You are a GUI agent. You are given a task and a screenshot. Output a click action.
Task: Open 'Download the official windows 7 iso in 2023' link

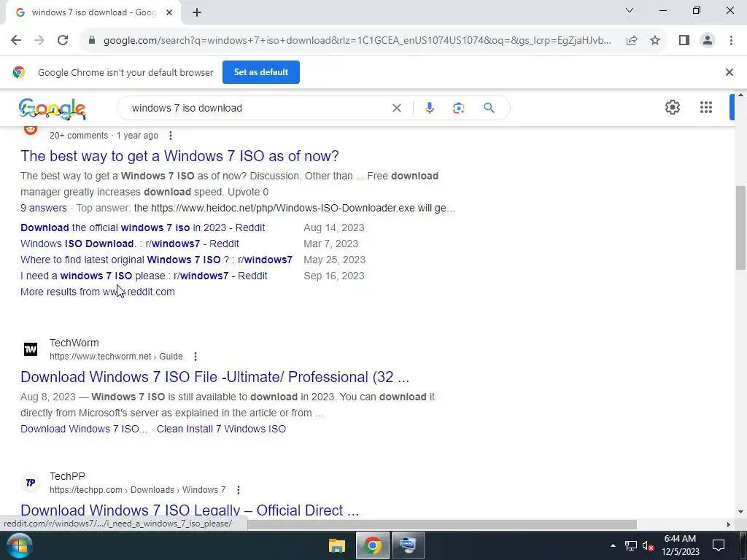[142, 227]
